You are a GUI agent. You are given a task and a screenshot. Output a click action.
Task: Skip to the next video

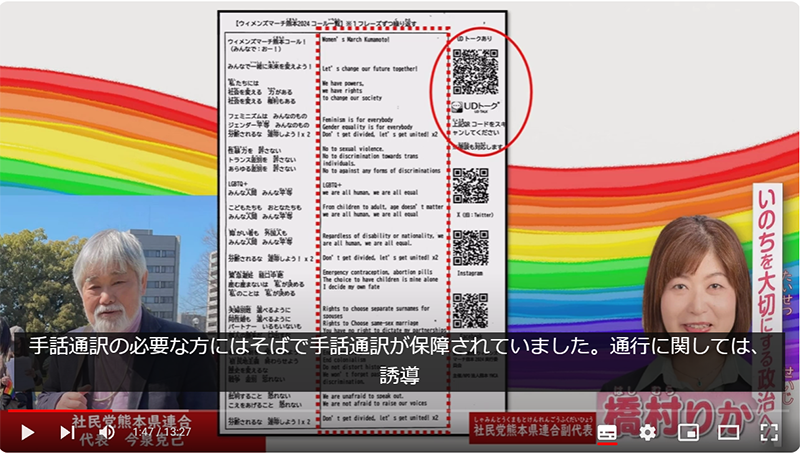point(67,433)
